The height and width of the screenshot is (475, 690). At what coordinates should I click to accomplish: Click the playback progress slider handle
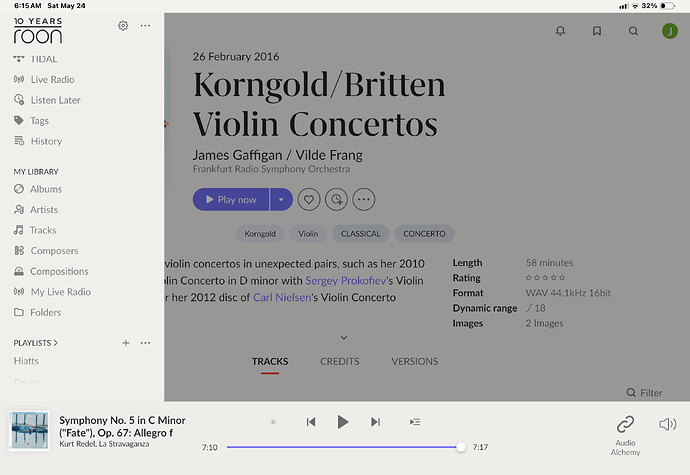pos(461,447)
